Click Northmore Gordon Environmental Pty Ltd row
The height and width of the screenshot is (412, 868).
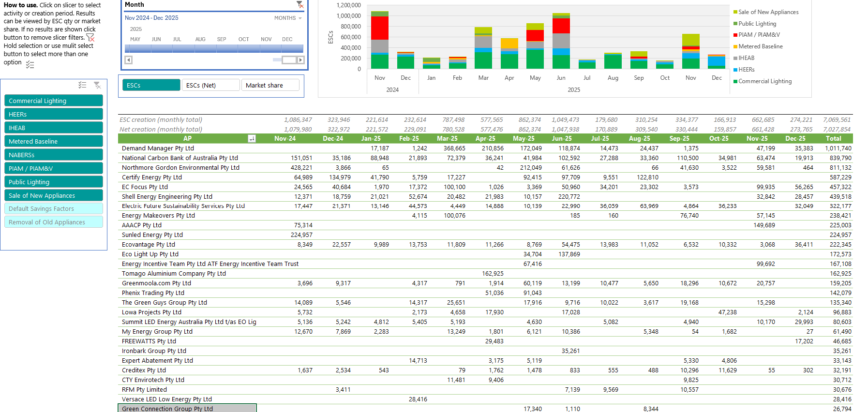(x=485, y=168)
